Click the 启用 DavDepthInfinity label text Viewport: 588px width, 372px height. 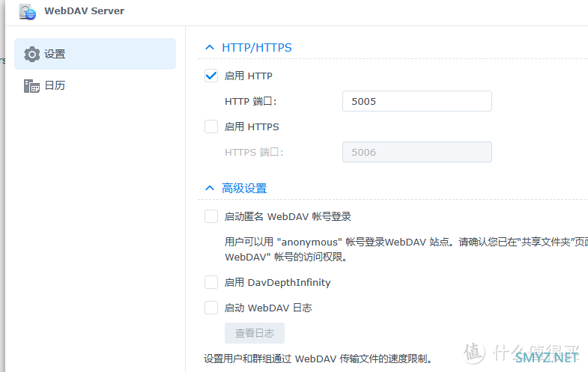(x=277, y=282)
